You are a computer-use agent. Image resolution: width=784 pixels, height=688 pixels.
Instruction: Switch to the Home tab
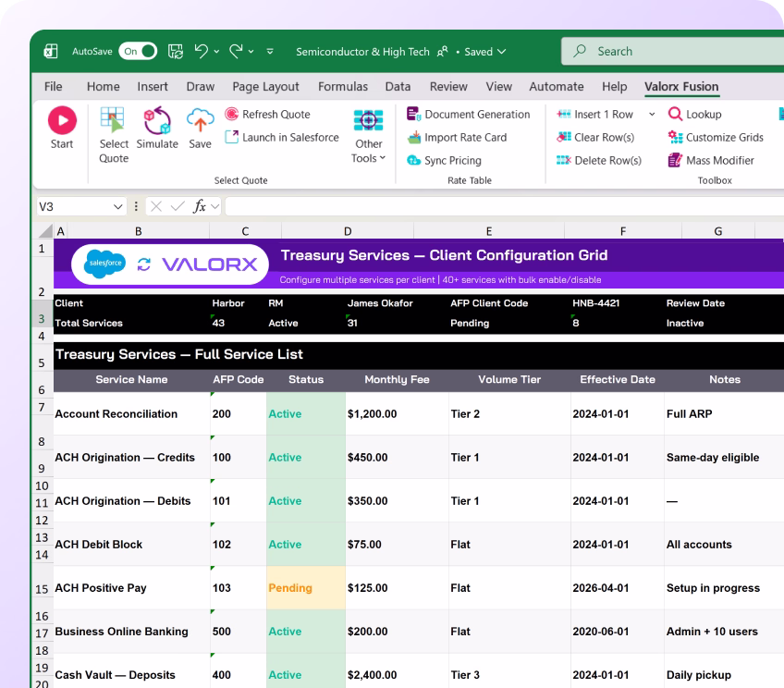tap(103, 87)
